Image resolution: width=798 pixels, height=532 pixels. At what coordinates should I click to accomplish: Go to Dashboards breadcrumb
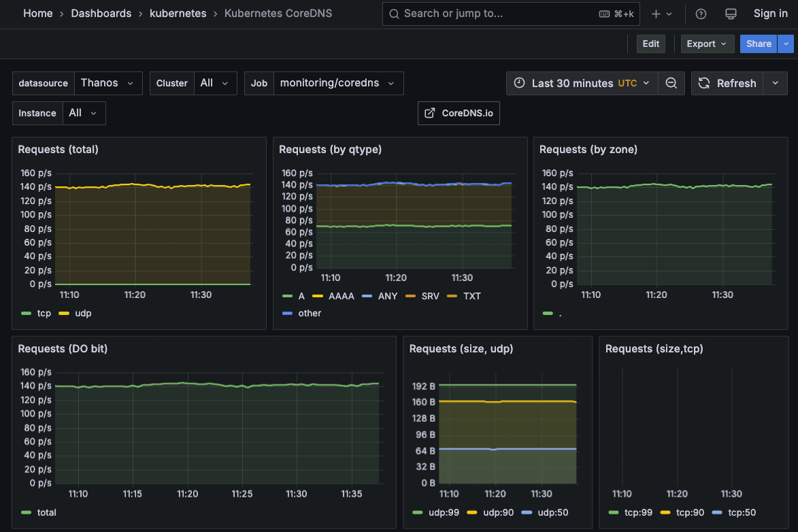coord(101,14)
